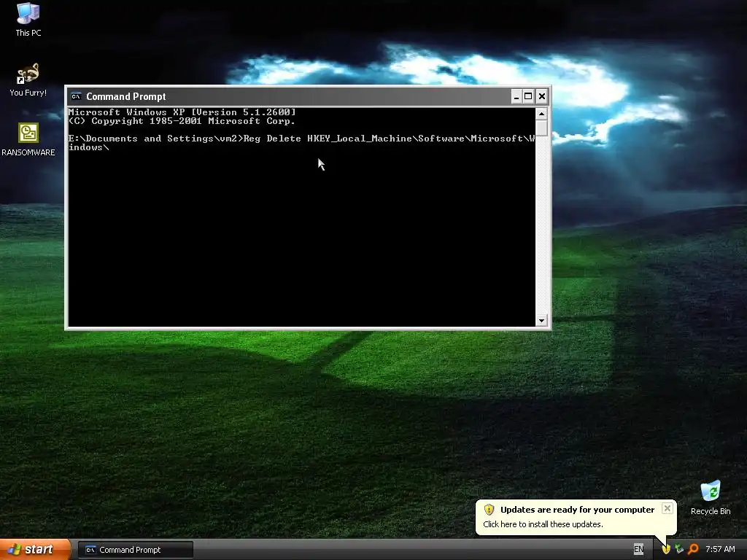The image size is (747, 560).
Task: Click 'Click here to install these updates' text
Action: tap(543, 524)
